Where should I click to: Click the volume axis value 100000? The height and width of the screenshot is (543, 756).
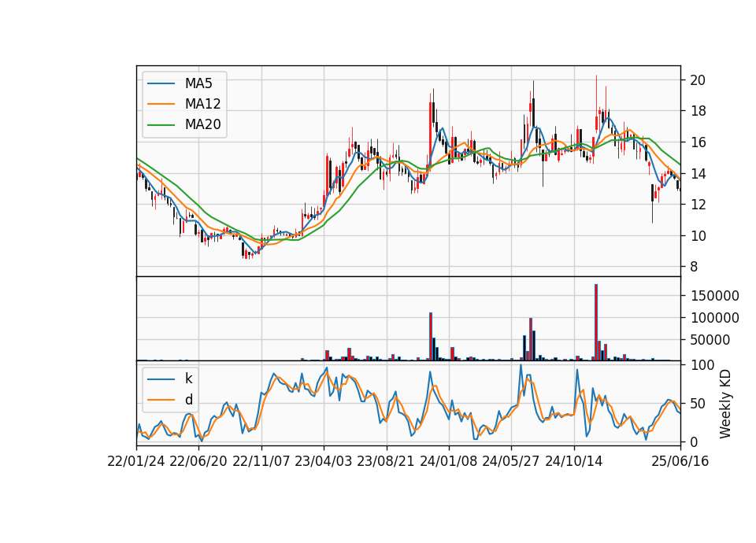click(714, 317)
